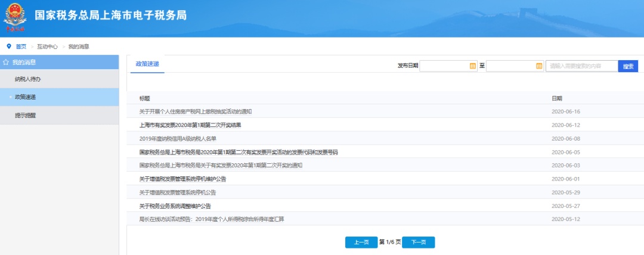Go to previous page with 上一页
Image resolution: width=644 pixels, height=255 pixels.
(361, 242)
